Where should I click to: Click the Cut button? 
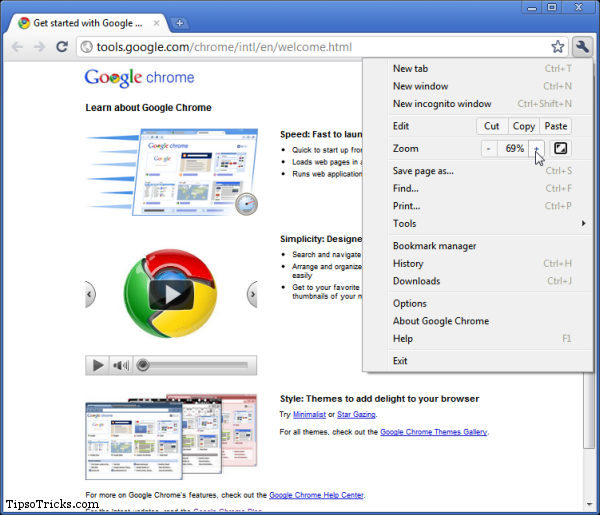click(492, 126)
